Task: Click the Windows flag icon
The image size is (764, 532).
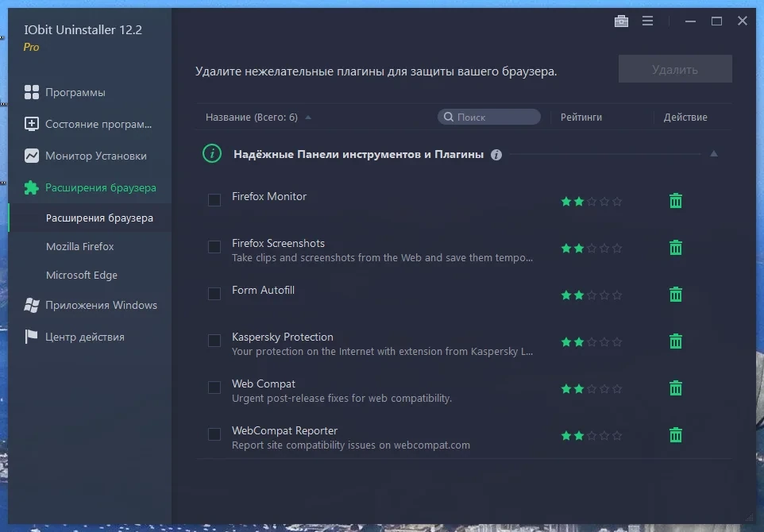Action: pyautogui.click(x=32, y=305)
